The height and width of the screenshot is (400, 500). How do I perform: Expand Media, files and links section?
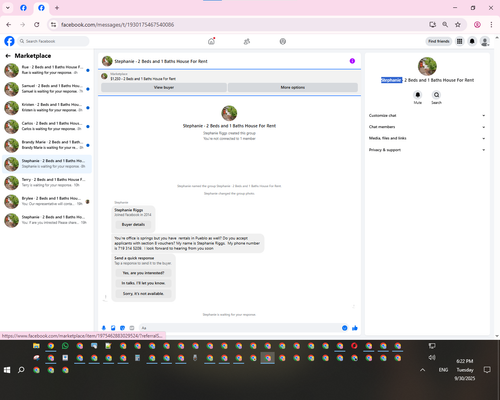[427, 138]
